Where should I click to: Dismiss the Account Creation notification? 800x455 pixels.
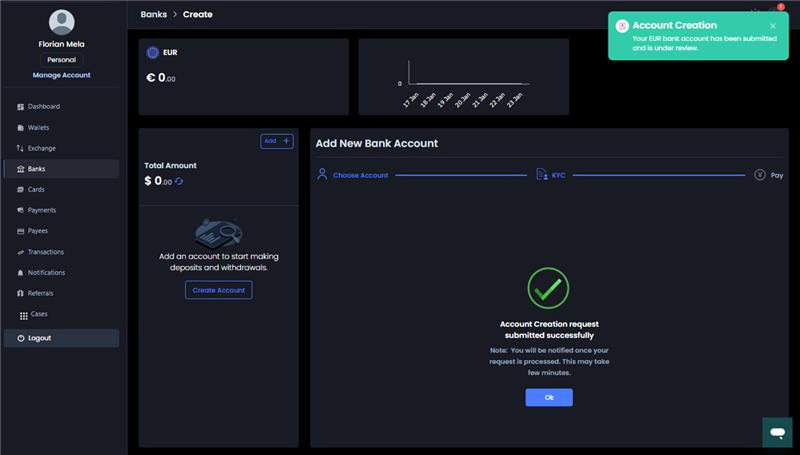point(773,25)
